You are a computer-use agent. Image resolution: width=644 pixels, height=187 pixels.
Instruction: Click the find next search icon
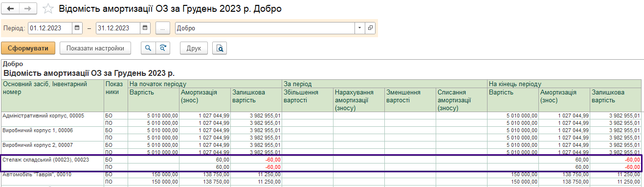click(x=162, y=48)
